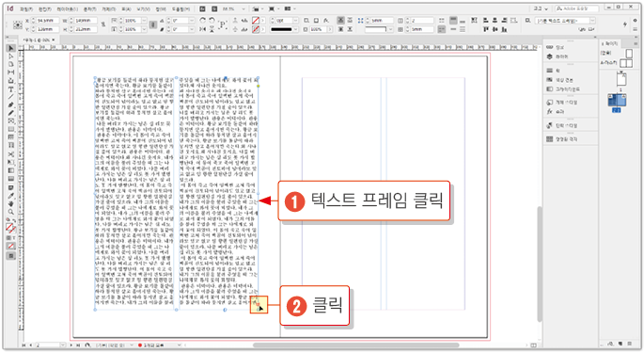Select the Selection tool (black arrow)
This screenshot has height=353, width=644.
tap(11, 48)
